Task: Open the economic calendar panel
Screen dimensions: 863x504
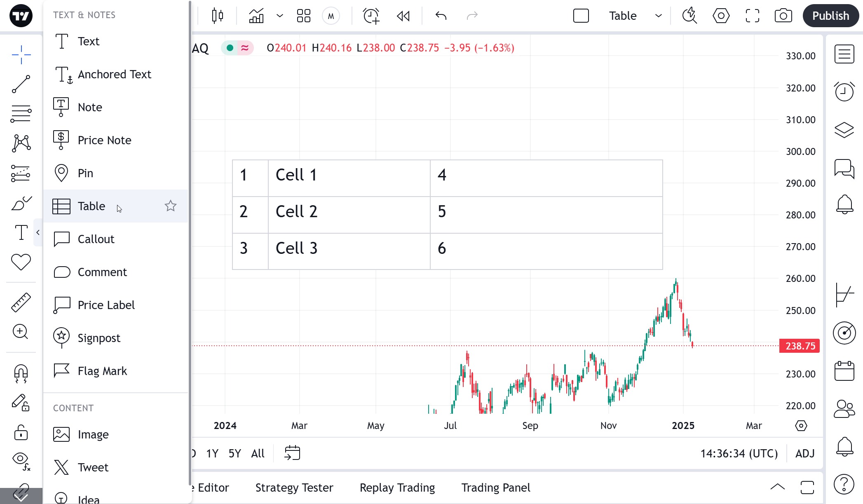Action: [x=844, y=371]
